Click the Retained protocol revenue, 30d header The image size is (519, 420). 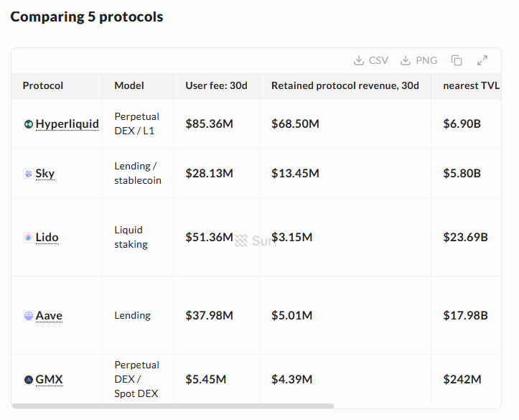coord(345,85)
